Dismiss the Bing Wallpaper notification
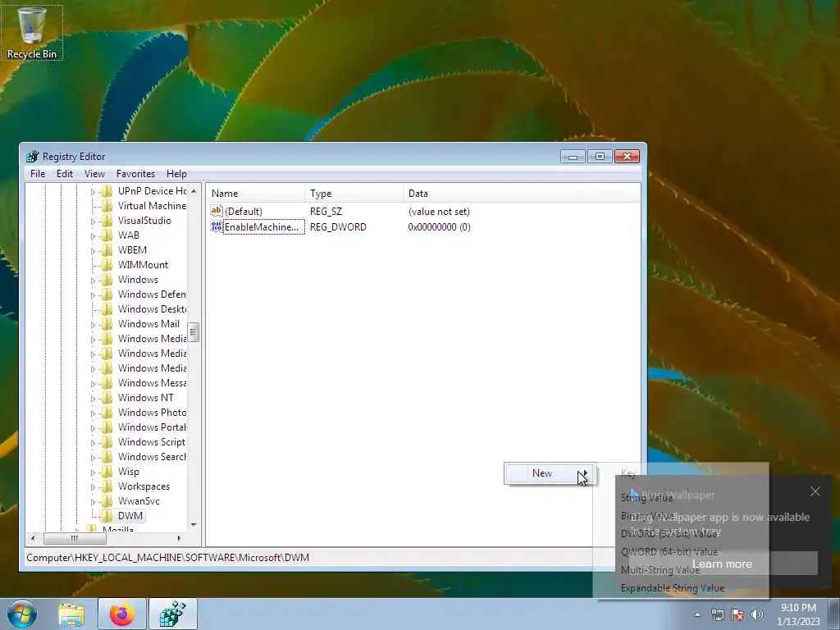The image size is (840, 630). [815, 491]
